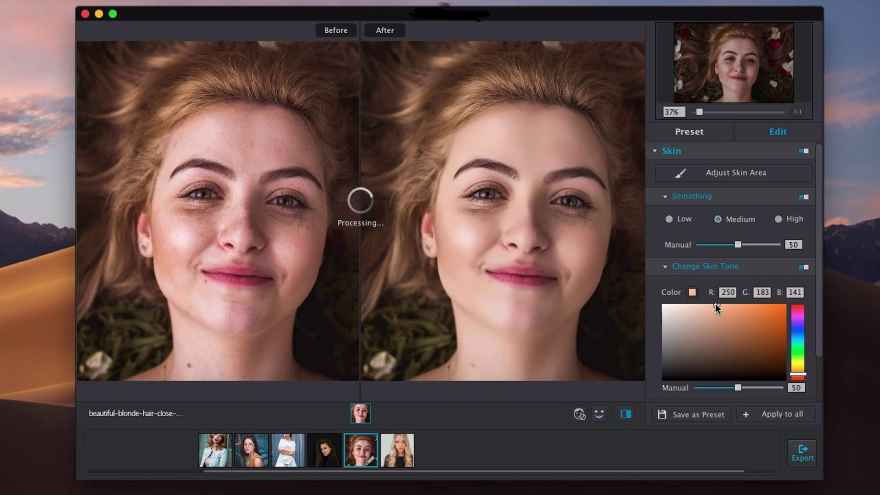Disable the Change Skin Tone toggle
880x495 pixels.
click(x=804, y=267)
